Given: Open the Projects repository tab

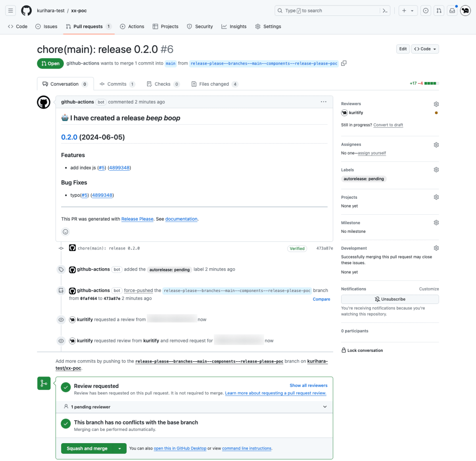Looking at the screenshot, I should pyautogui.click(x=165, y=27).
